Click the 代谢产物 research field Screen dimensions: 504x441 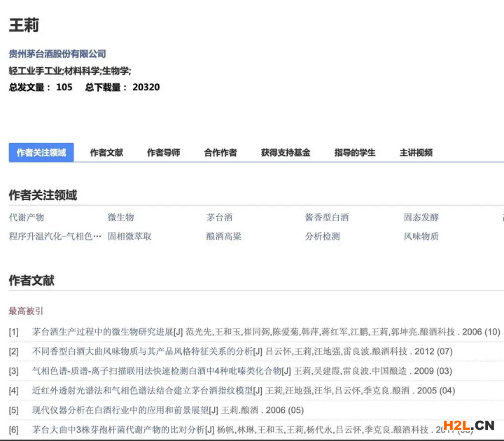(27, 217)
